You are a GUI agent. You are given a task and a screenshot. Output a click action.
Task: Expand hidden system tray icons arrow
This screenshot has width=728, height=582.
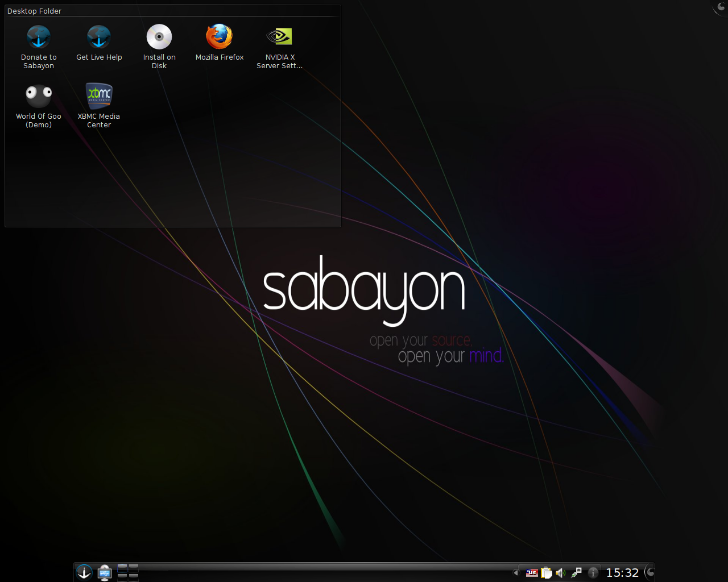(516, 572)
